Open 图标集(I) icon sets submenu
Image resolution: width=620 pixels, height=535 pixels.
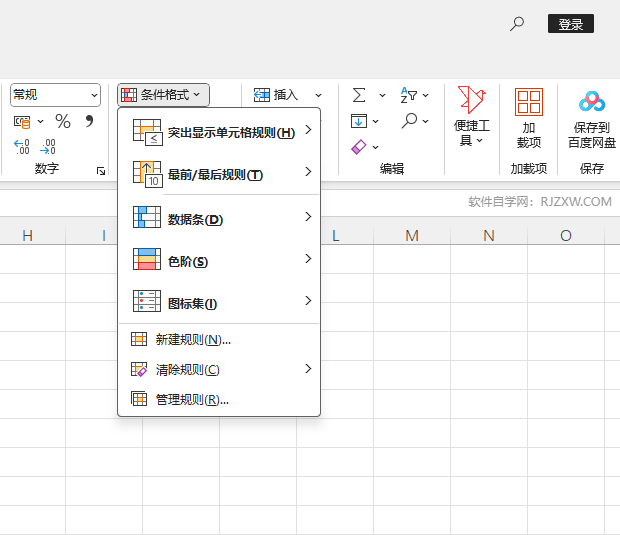(x=219, y=302)
